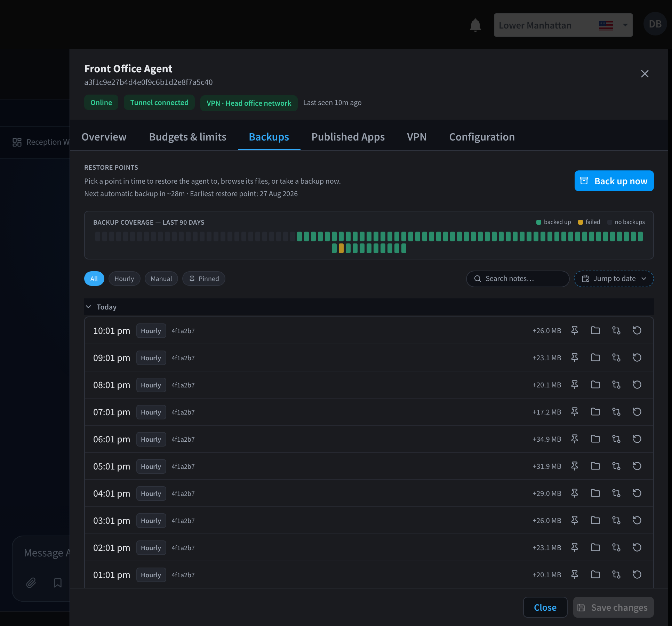Compare changes for the 08:01 pm backup
This screenshot has height=626, width=672.
[x=616, y=385]
